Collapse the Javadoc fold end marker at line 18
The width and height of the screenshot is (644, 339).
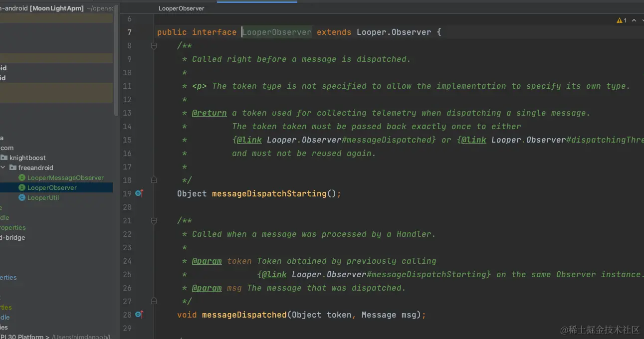click(154, 180)
